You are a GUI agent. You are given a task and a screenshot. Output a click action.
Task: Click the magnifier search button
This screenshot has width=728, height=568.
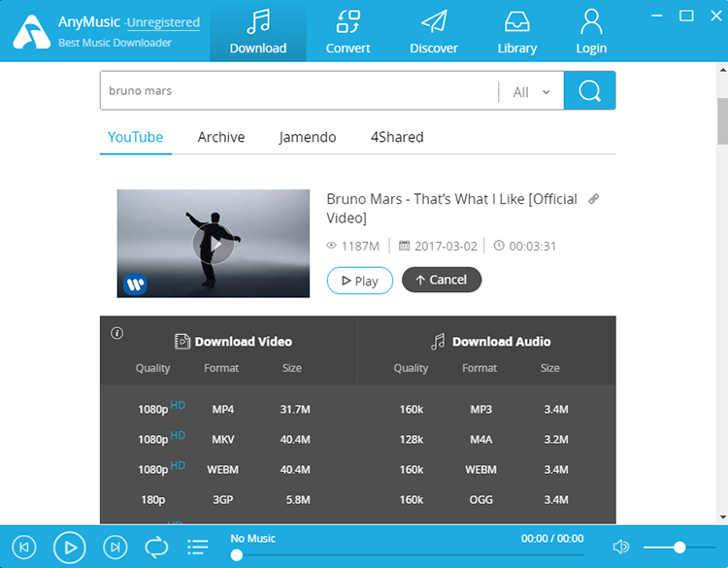coord(589,90)
